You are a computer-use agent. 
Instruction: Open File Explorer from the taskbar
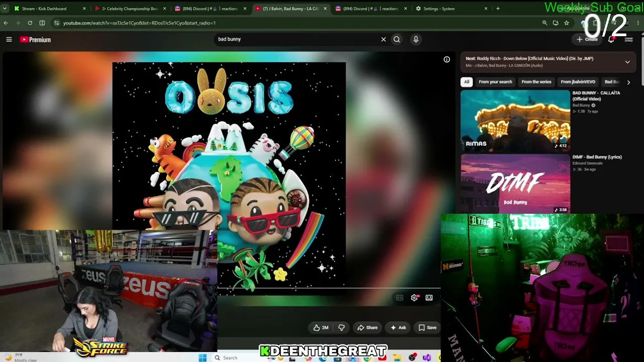397,357
